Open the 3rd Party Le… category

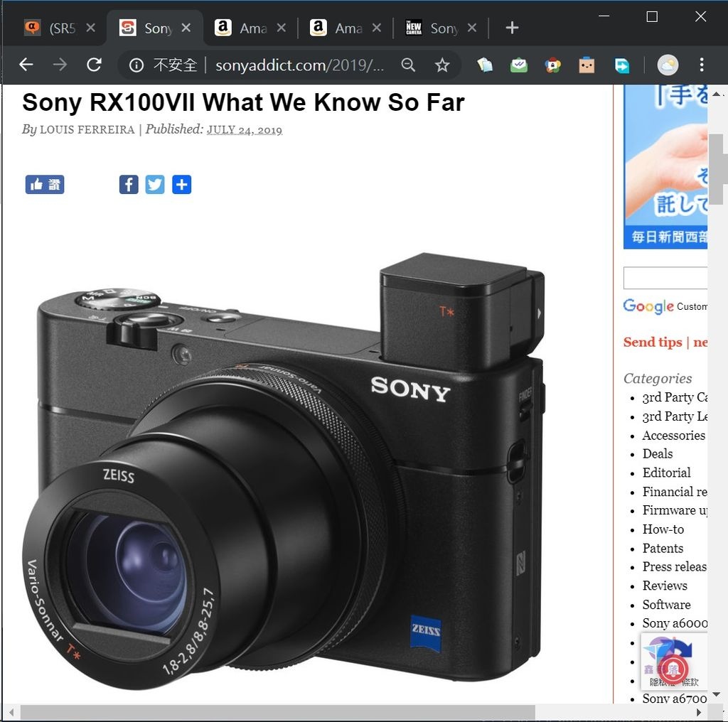[x=675, y=416]
